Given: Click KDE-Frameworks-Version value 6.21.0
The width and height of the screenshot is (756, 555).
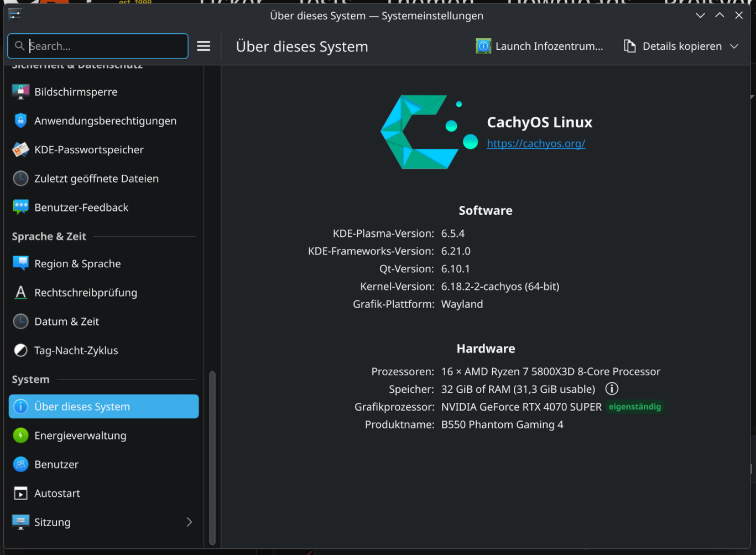Looking at the screenshot, I should point(456,251).
